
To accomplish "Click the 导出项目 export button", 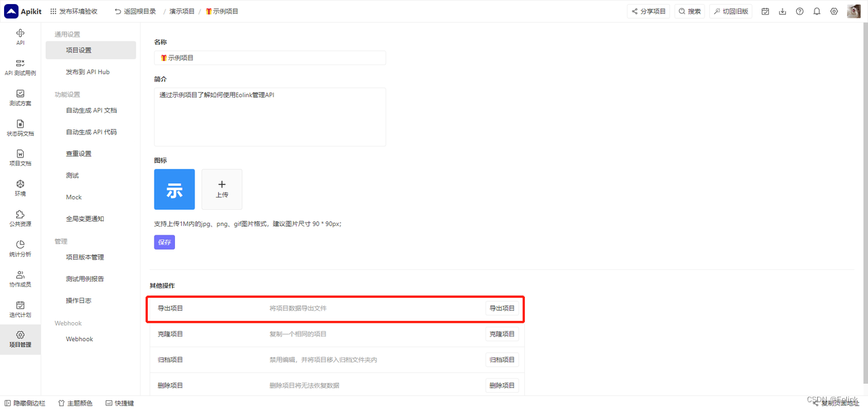I will tap(502, 309).
